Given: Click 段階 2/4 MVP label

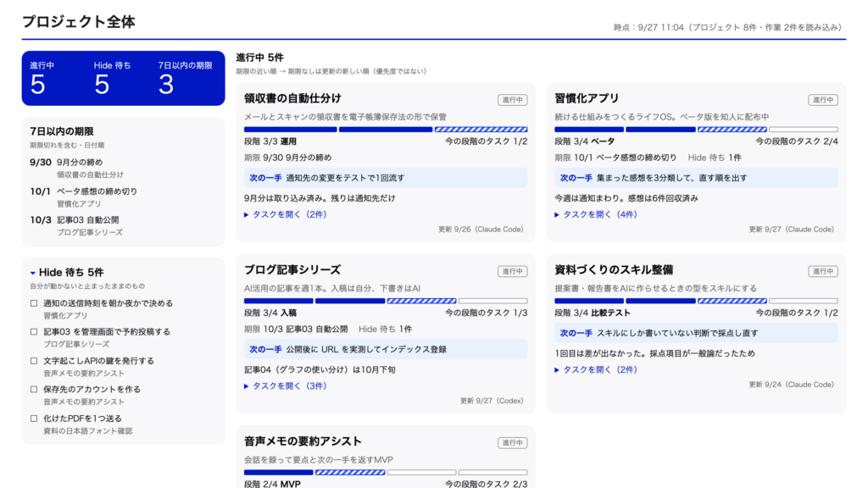Looking at the screenshot, I should pyautogui.click(x=272, y=484).
